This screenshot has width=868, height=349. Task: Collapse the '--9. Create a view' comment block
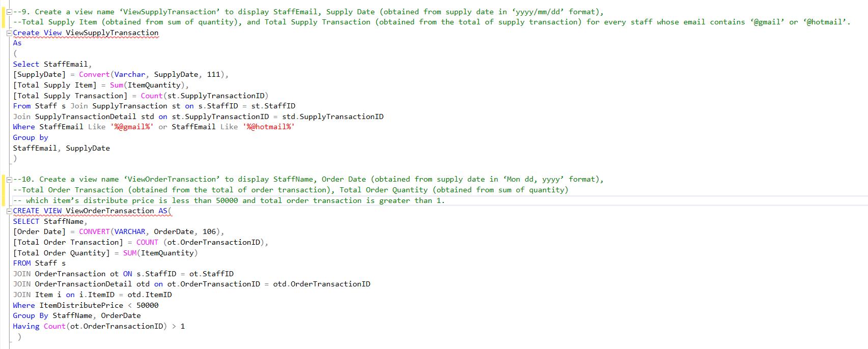[9, 12]
